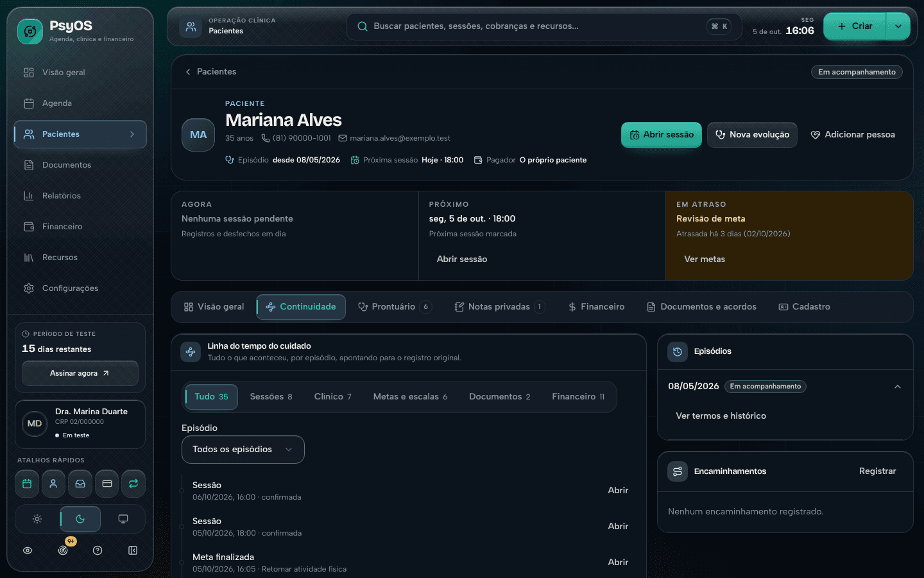924x578 pixels.
Task: Open the person quick shortcut
Action: pos(53,484)
